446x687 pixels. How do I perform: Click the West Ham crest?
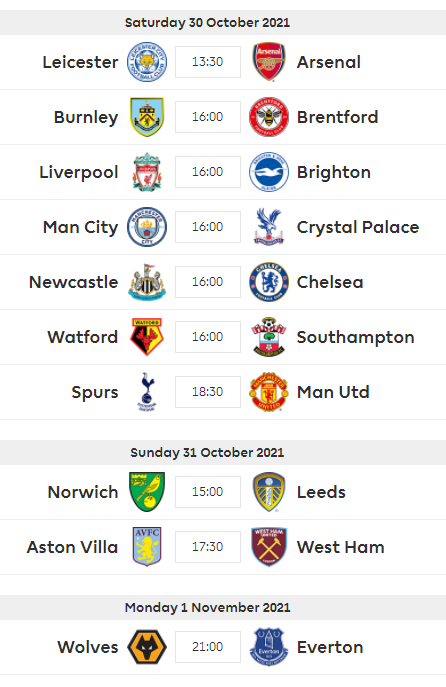(269, 547)
